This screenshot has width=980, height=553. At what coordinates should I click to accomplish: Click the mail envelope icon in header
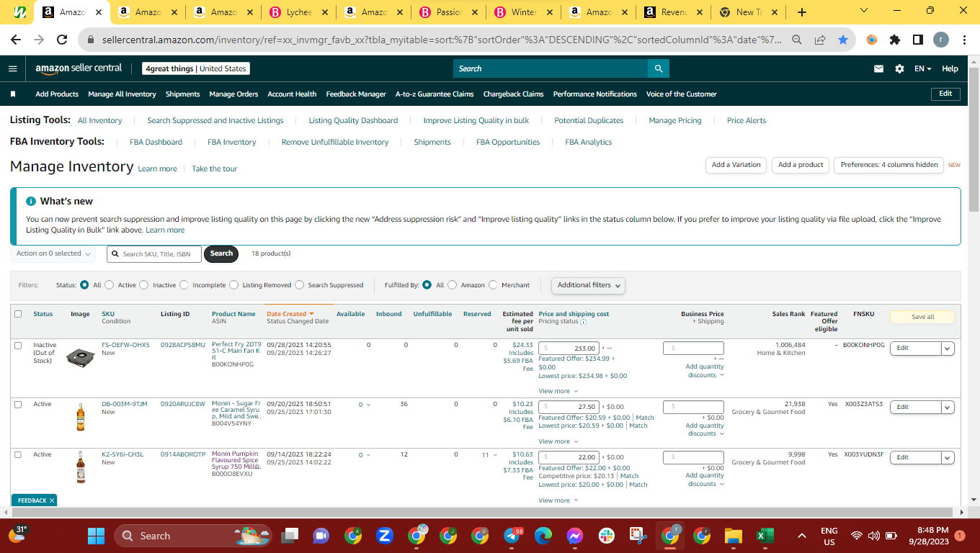point(878,68)
